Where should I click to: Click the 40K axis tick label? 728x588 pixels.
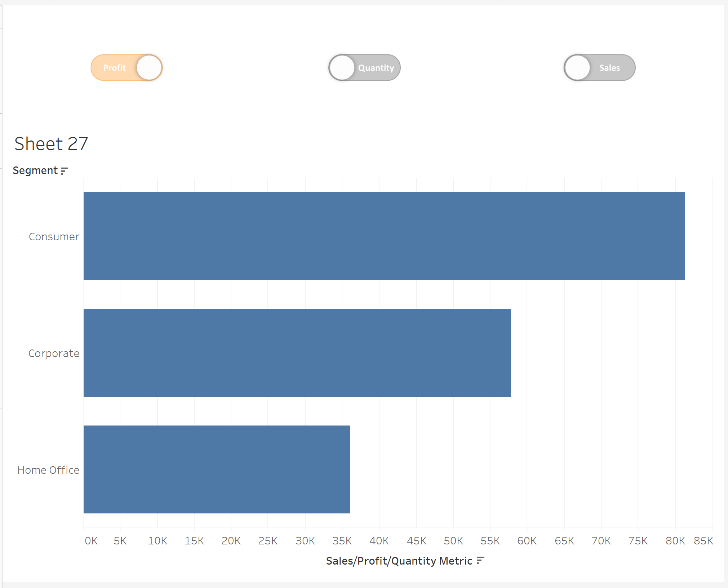379,541
